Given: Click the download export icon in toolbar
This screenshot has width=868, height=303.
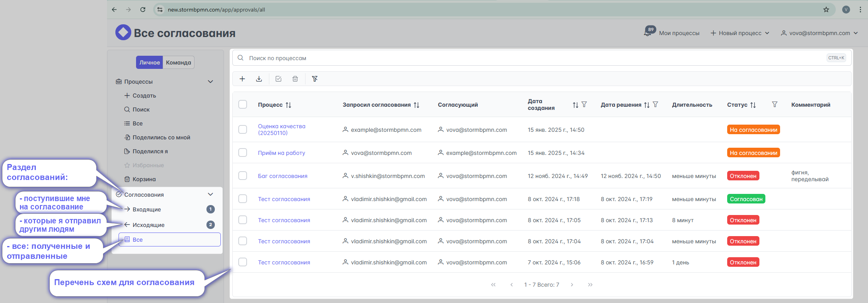Looking at the screenshot, I should (x=259, y=79).
